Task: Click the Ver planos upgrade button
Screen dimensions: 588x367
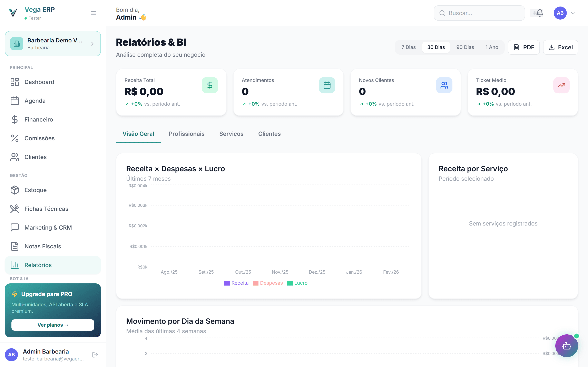Action: [53, 325]
